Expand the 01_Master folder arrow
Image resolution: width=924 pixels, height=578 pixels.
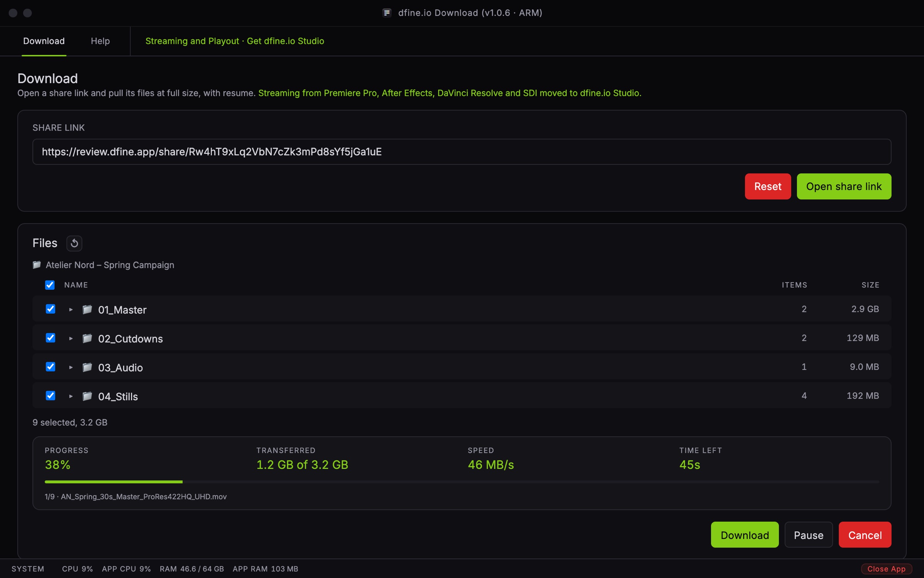pyautogui.click(x=71, y=309)
